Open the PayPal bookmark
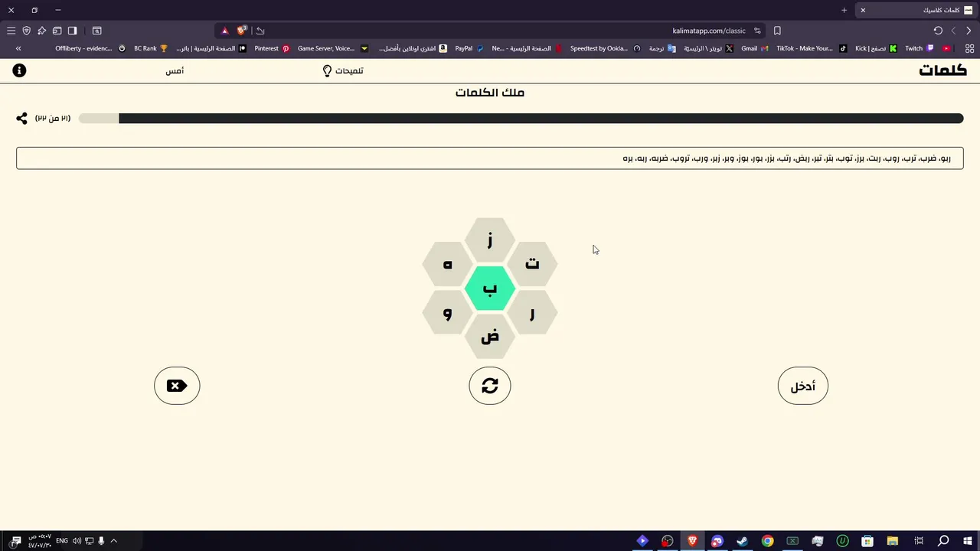This screenshot has height=551, width=980. (469, 48)
